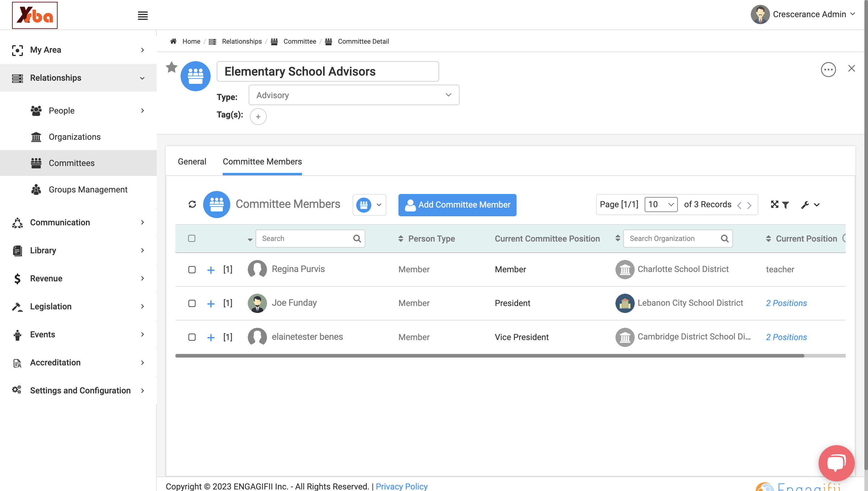Image resolution: width=868 pixels, height=491 pixels.
Task: Check the Joe Funday row checkbox
Action: pos(192,303)
